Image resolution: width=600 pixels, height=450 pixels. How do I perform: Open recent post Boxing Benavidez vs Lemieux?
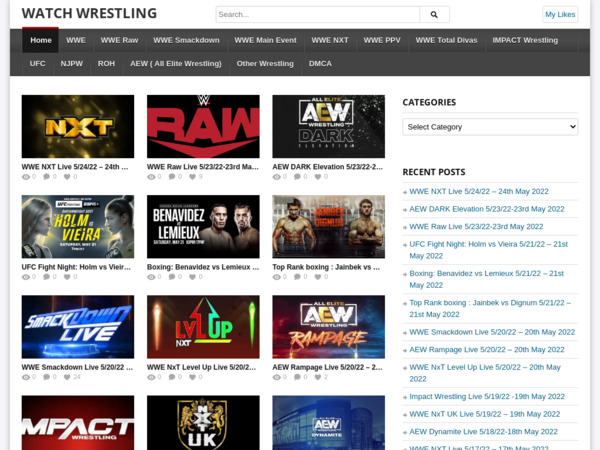point(487,279)
